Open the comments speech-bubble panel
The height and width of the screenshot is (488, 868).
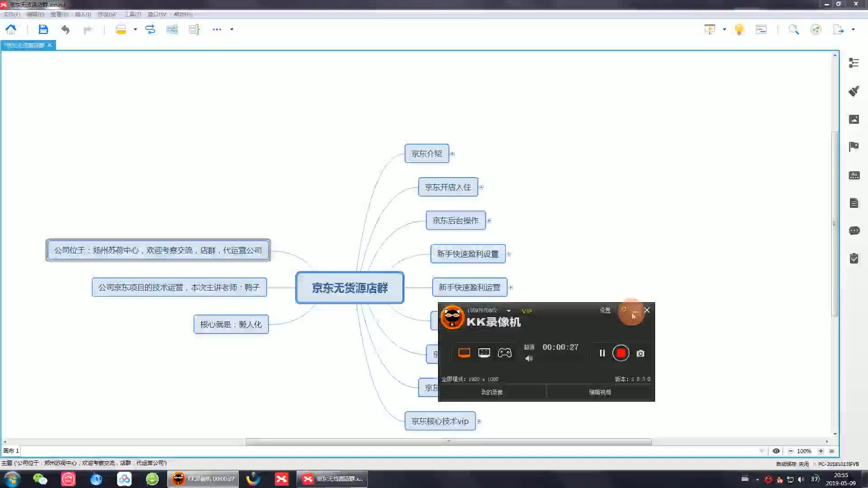(854, 231)
